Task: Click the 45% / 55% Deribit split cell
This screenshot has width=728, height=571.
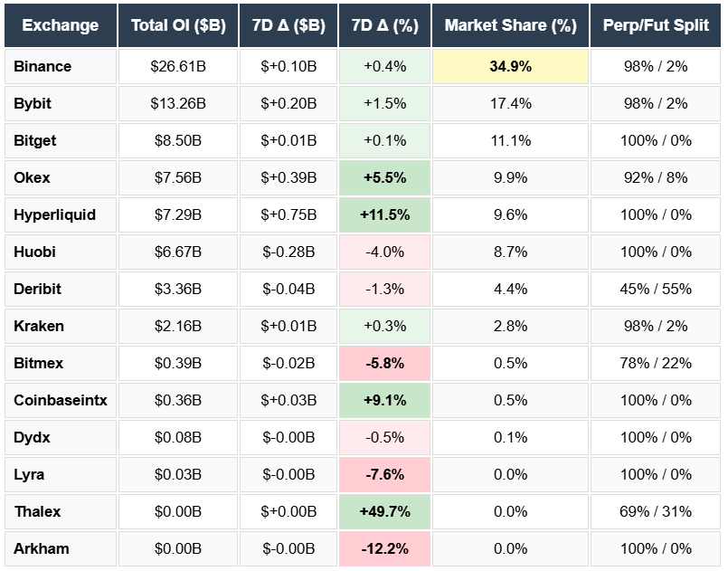Action: click(656, 290)
